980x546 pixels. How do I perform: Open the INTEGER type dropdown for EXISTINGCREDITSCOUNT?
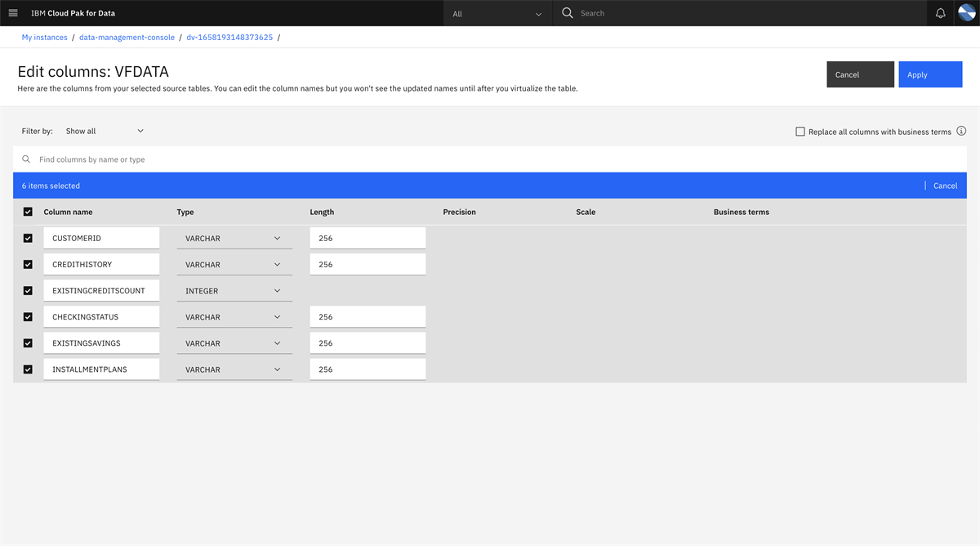(234, 290)
